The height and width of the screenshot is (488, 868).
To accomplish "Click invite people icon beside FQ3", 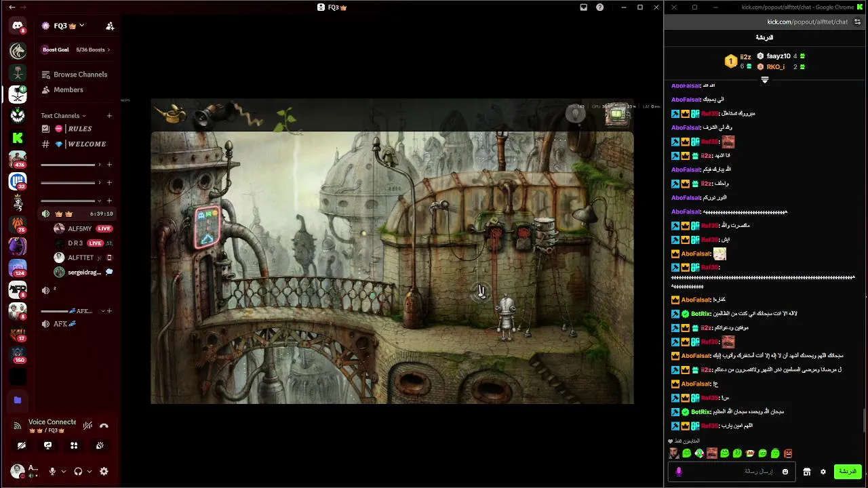I will [x=110, y=26].
